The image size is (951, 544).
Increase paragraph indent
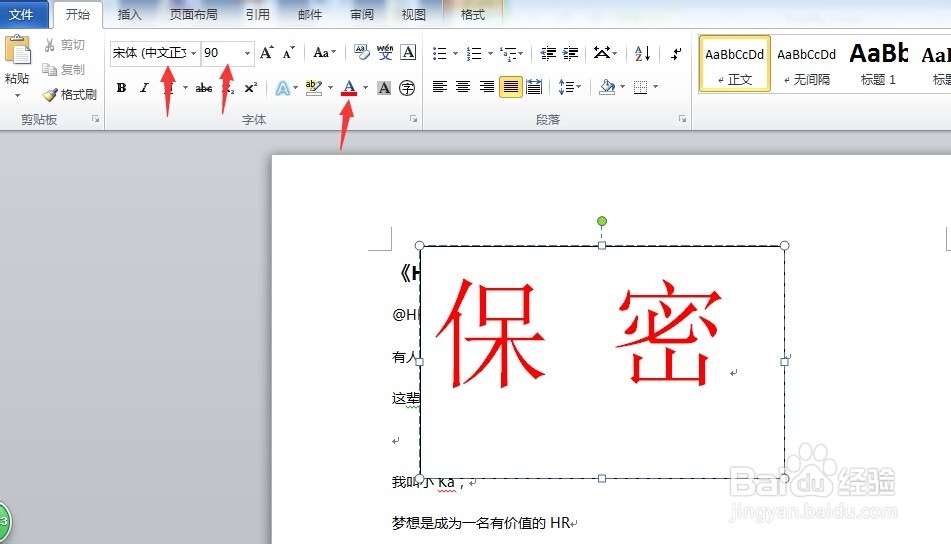click(x=571, y=54)
